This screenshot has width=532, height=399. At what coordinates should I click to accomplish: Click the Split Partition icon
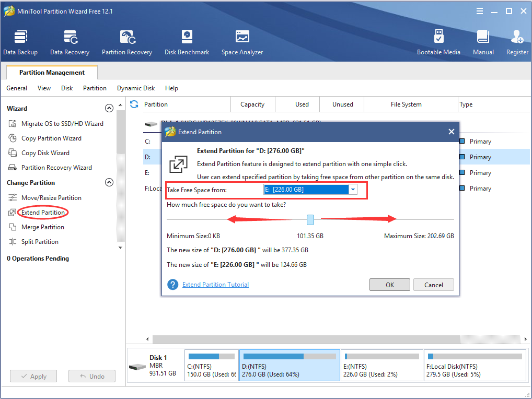click(13, 242)
